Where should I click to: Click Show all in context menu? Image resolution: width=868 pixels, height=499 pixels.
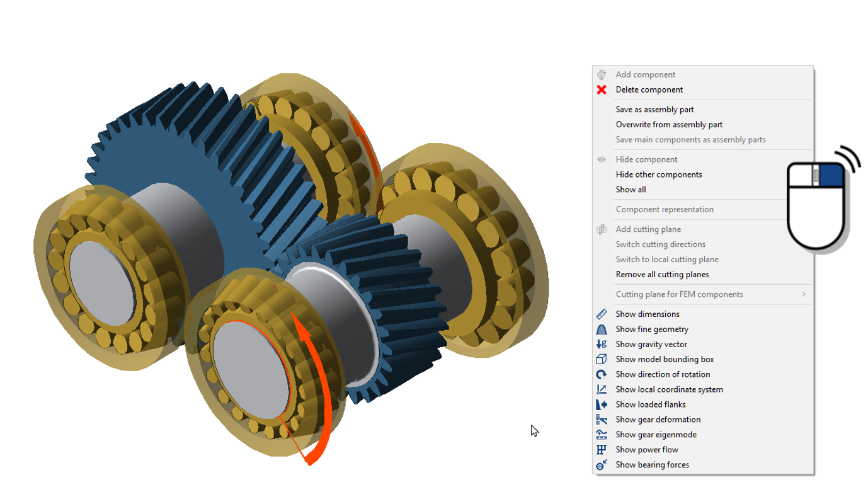[x=631, y=190]
